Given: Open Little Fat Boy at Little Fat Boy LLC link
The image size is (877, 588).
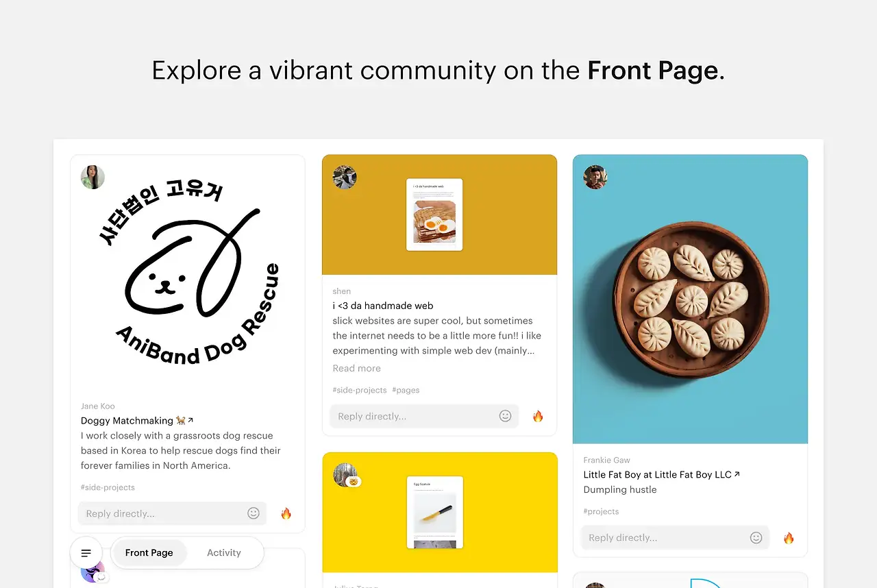Looking at the screenshot, I should [662, 474].
